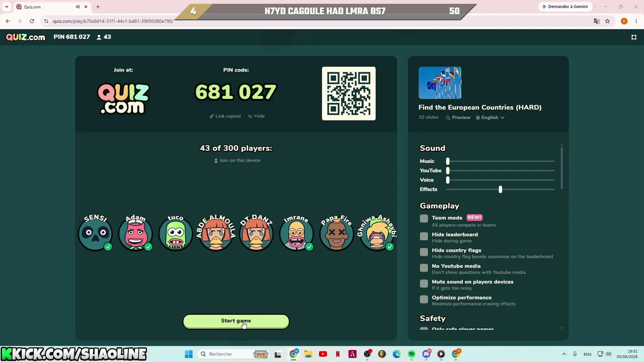Enable Optimize performance checkbox
This screenshot has height=362, width=644.
coord(424,299)
